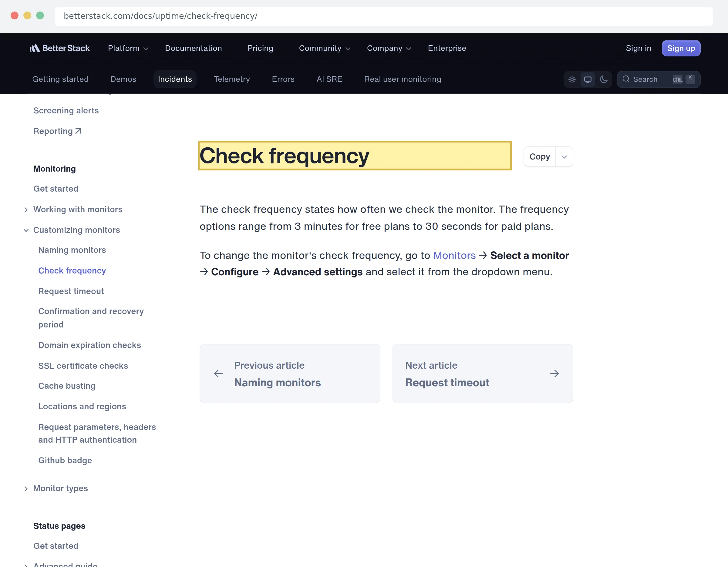Click the Check frequency page title
728x567 pixels.
pyautogui.click(x=284, y=156)
